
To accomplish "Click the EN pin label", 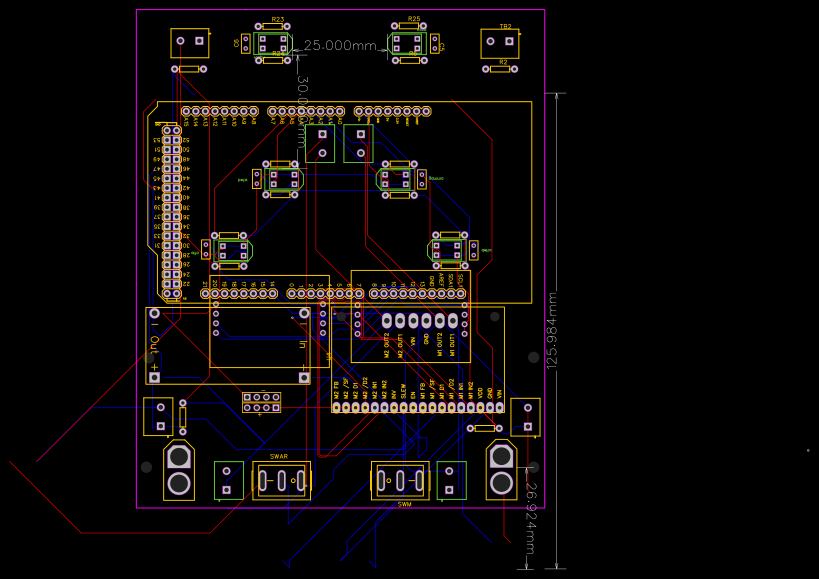I will click(413, 394).
